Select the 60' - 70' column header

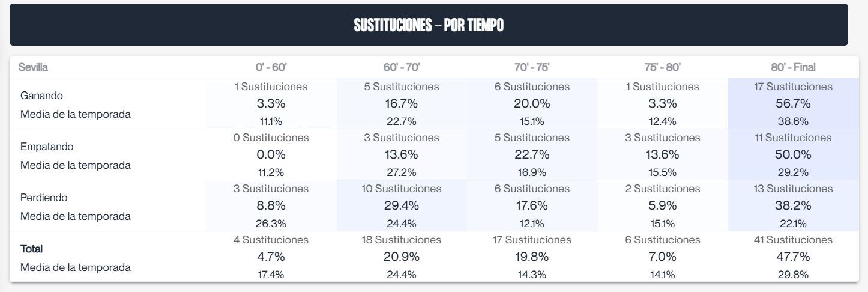click(x=401, y=67)
